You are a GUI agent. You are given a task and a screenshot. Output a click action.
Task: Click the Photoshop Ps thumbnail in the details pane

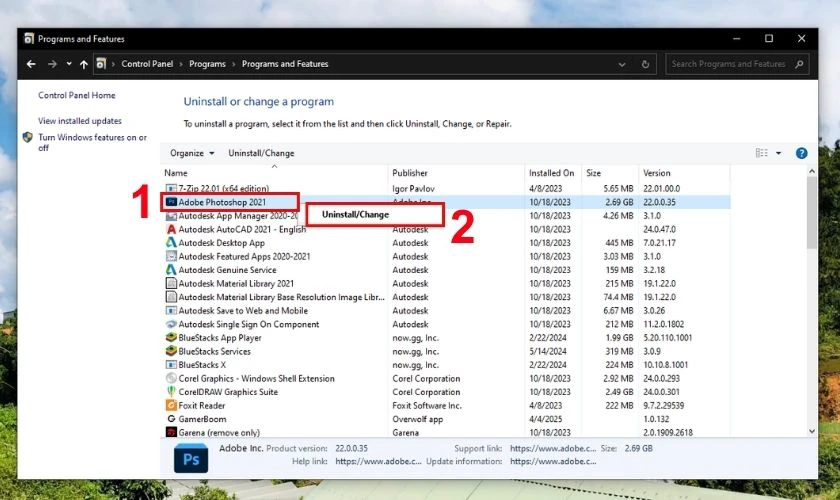pyautogui.click(x=191, y=459)
